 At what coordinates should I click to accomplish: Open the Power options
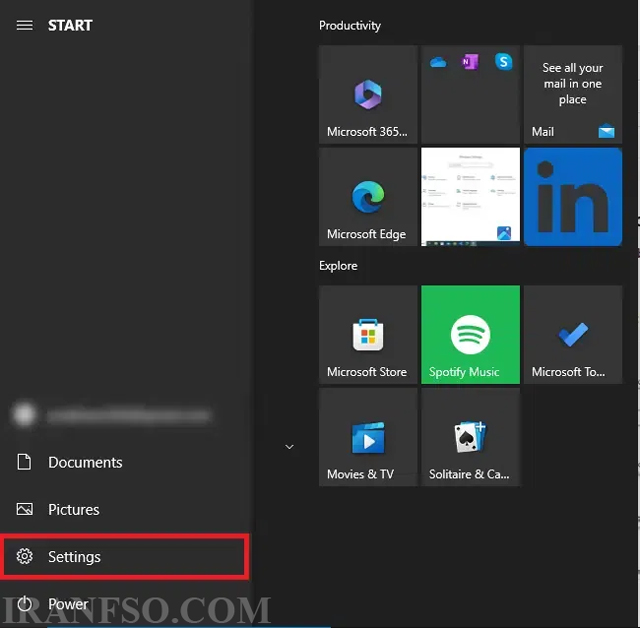pos(124,604)
